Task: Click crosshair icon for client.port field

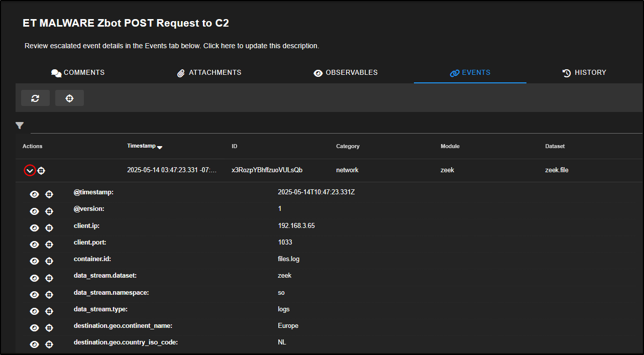Action: tap(49, 245)
